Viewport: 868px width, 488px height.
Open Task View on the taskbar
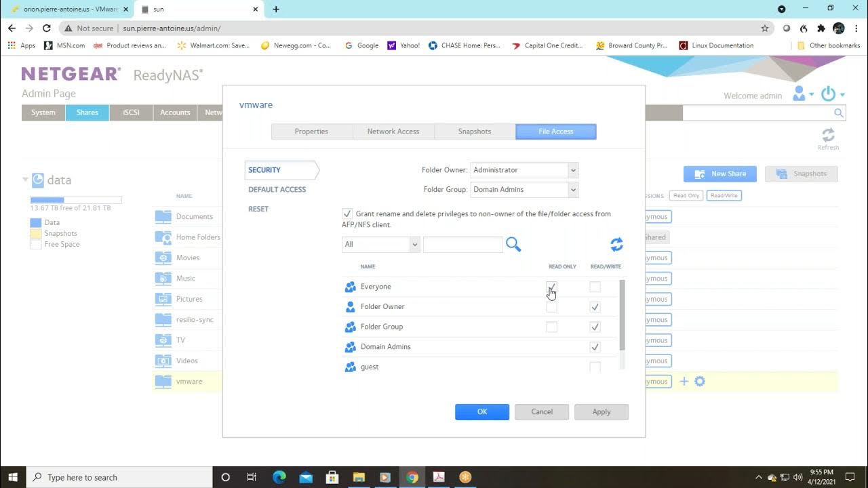[x=252, y=477]
